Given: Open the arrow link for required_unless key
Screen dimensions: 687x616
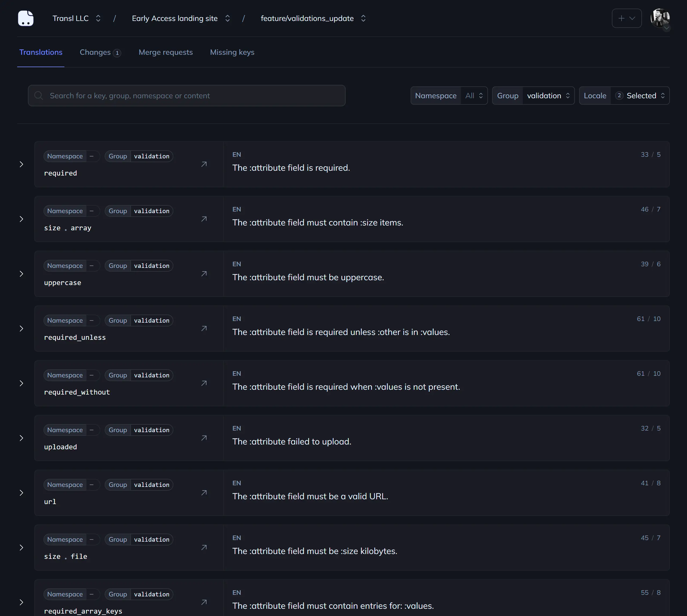Looking at the screenshot, I should [x=204, y=329].
